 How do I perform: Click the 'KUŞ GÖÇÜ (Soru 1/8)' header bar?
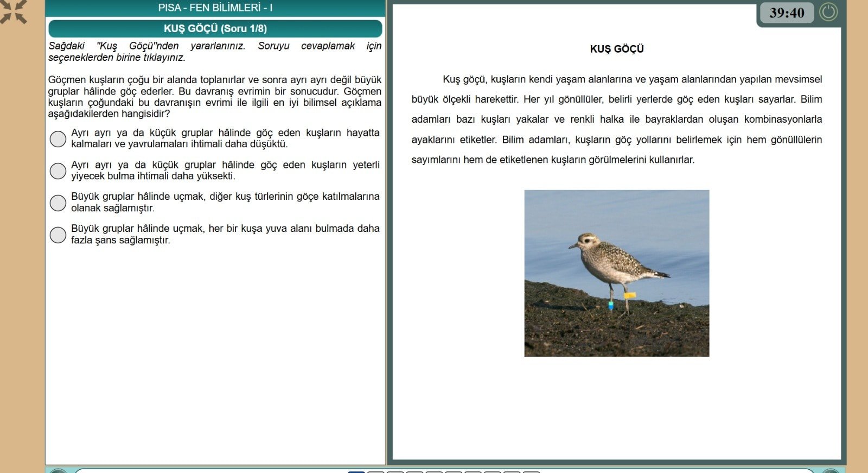[x=215, y=29]
